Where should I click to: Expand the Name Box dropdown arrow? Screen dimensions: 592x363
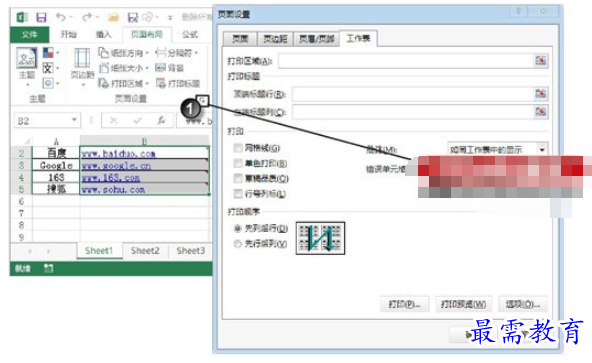[x=74, y=120]
